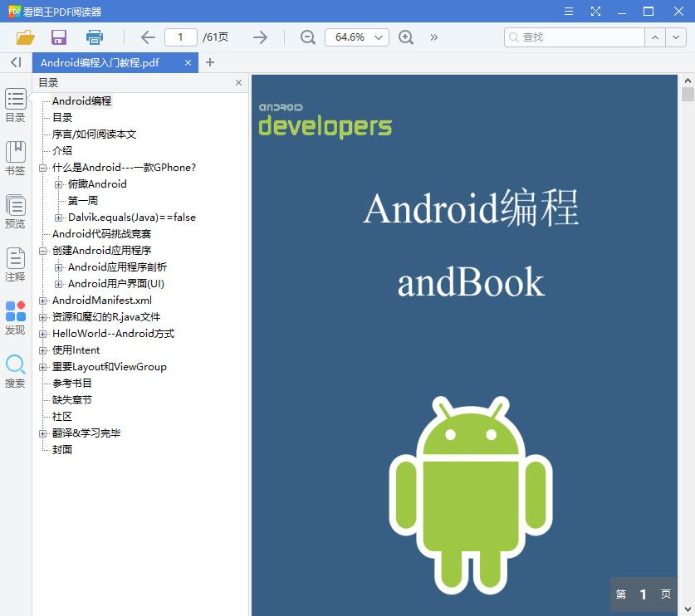Open a new tab with the plus button
Viewport: 695px width, 616px height.
coord(211,61)
